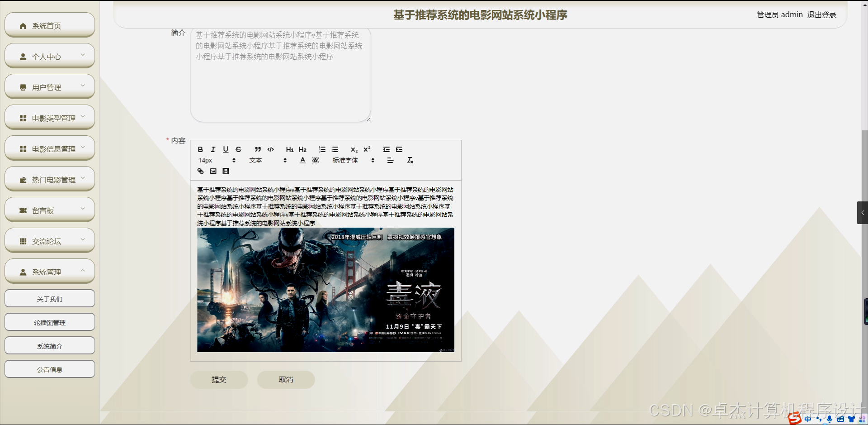The width and height of the screenshot is (868, 425).
Task: Click inside the 简介 textarea
Action: [280, 75]
